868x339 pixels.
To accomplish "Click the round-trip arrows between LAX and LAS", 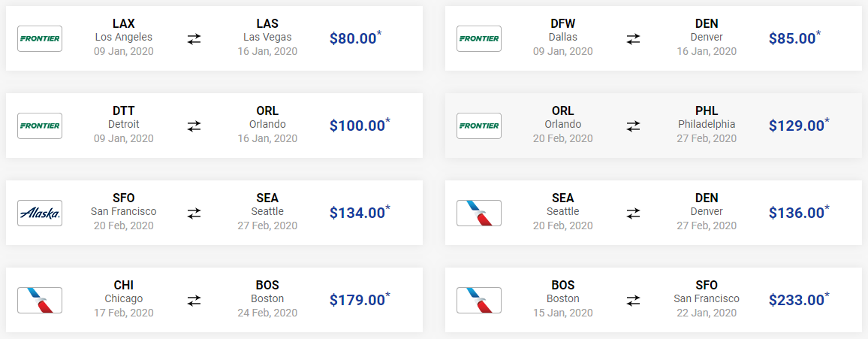I will [x=194, y=39].
